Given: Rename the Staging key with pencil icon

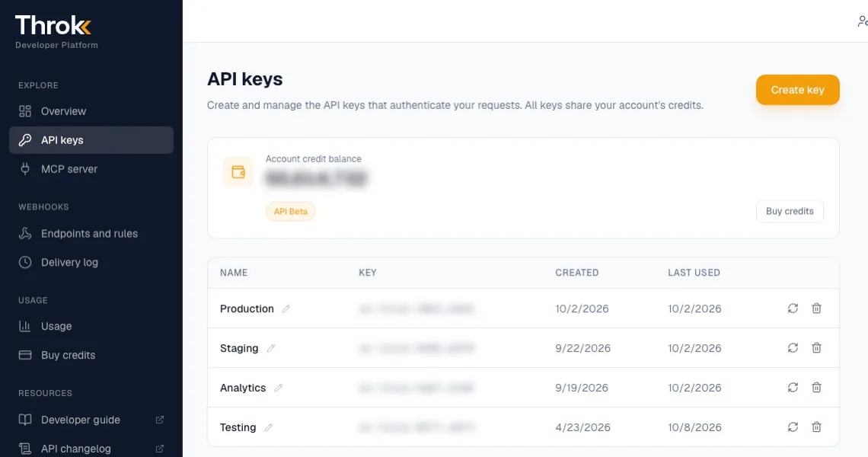Looking at the screenshot, I should coord(271,348).
